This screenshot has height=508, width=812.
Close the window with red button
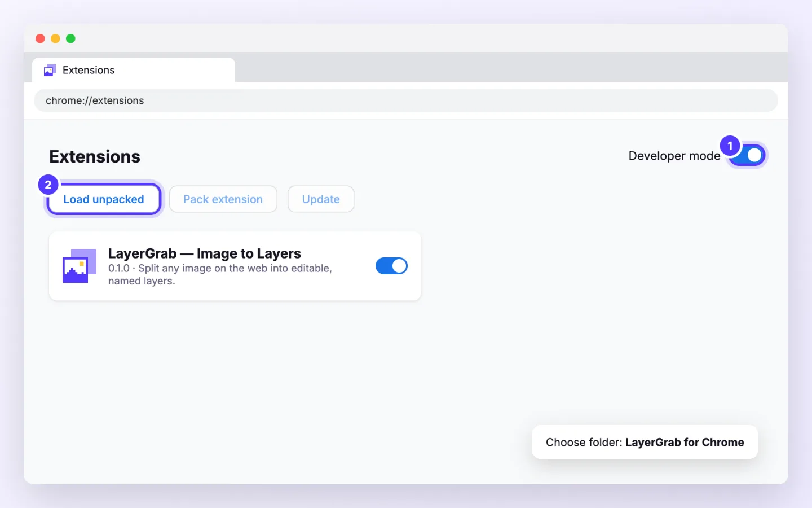(x=40, y=38)
